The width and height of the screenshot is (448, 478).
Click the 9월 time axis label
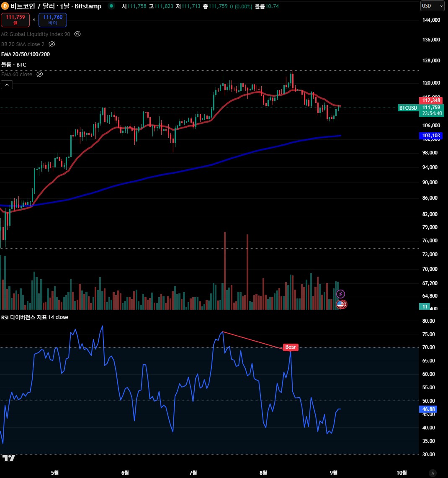coord(334,473)
